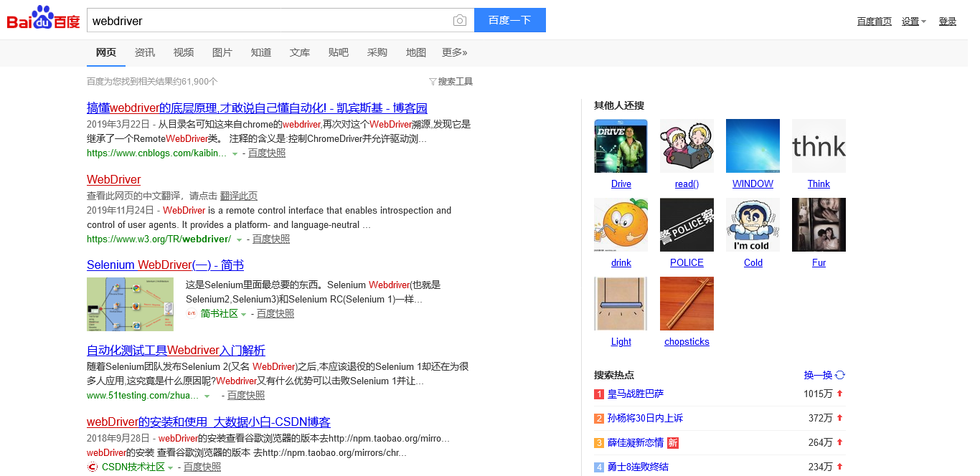Click the red up arrow beside 1015万
The height and width of the screenshot is (476, 980).
pos(840,394)
